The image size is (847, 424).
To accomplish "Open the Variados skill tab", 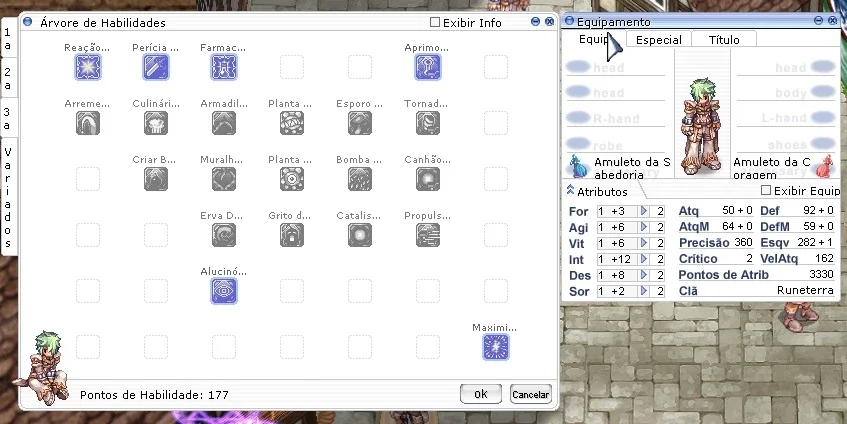I will coord(8,197).
